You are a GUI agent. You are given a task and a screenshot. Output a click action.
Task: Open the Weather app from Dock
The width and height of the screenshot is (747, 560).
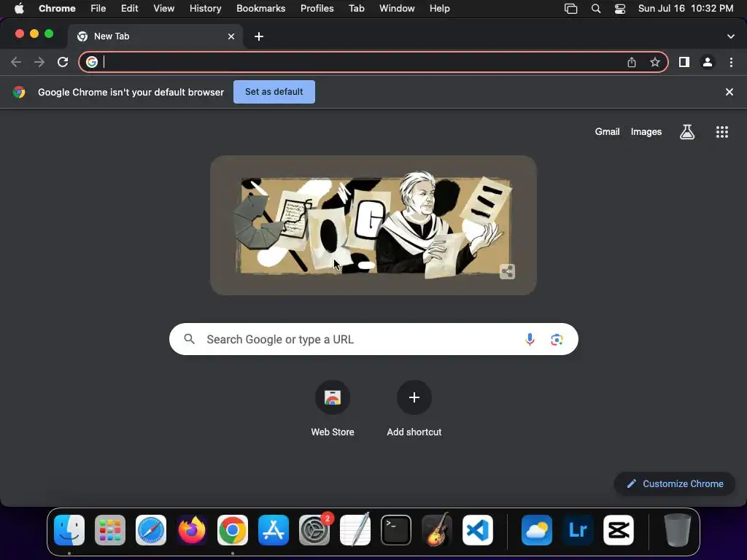coord(537,530)
